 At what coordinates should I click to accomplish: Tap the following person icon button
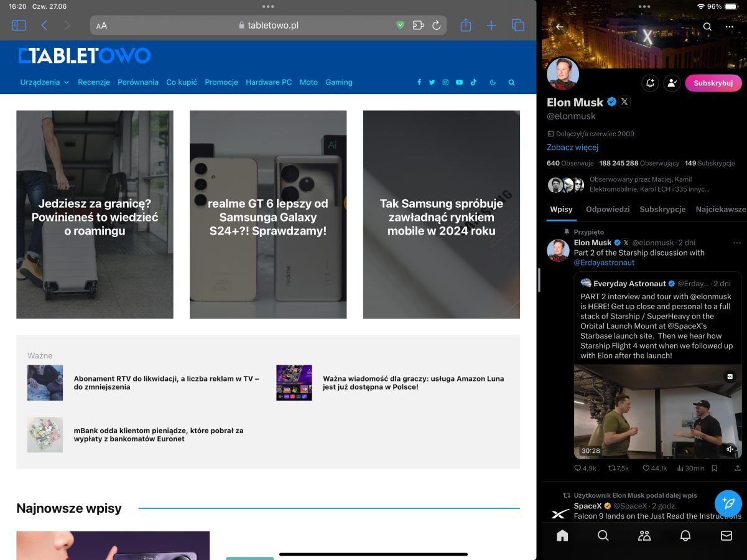(672, 83)
